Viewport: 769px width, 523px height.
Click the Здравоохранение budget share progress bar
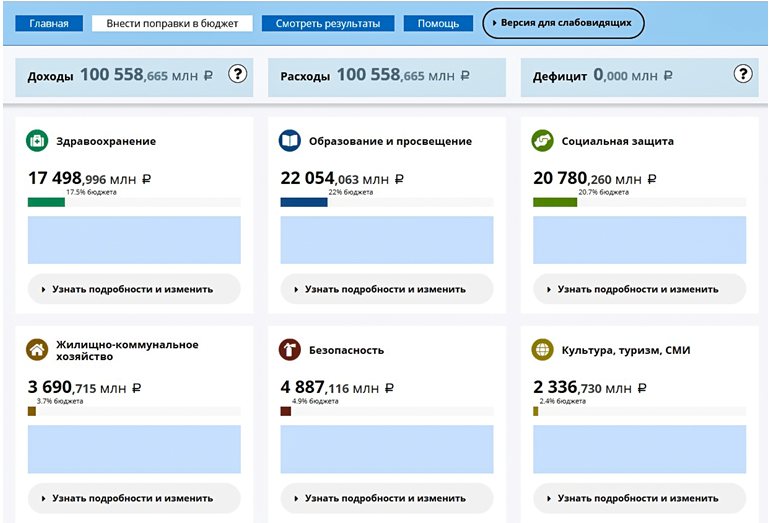pyautogui.click(x=134, y=202)
